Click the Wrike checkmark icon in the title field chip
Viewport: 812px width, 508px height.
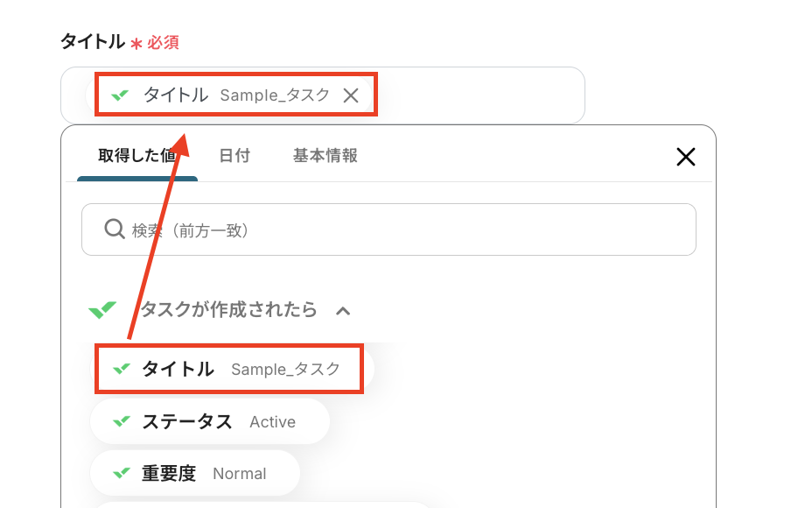tap(120, 95)
